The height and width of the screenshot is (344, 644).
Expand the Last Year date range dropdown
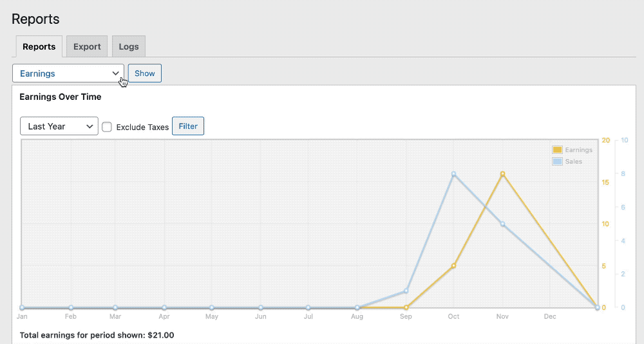click(59, 126)
